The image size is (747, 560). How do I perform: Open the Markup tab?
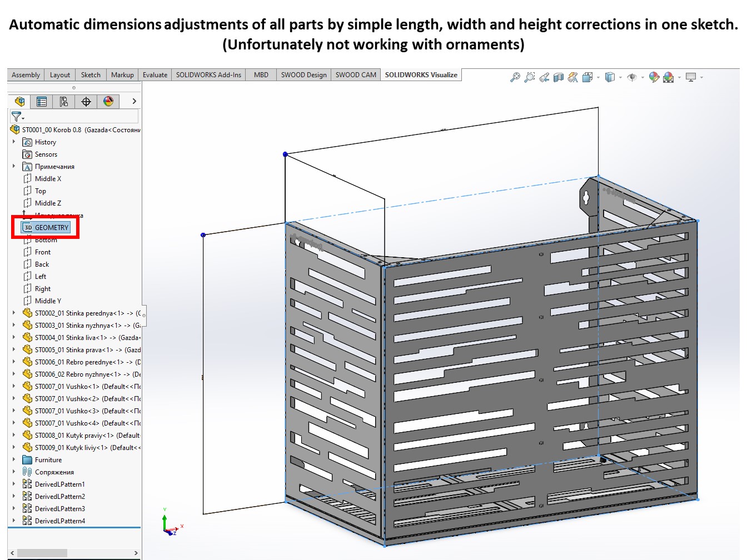(x=122, y=75)
